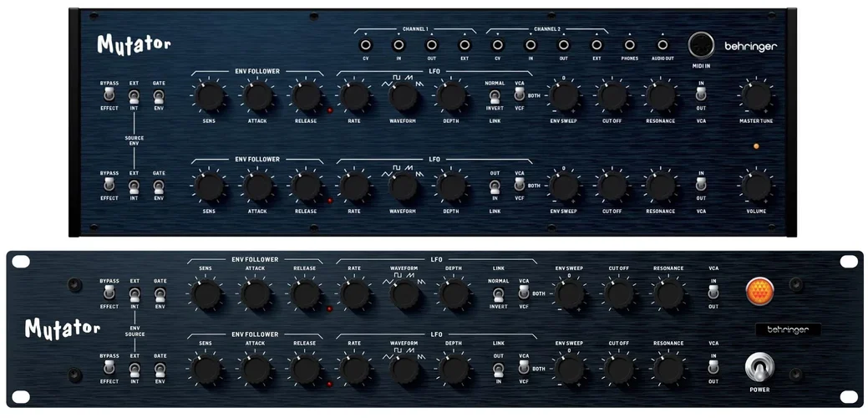This screenshot has width=868, height=418.
Task: Click lower-row SENS knob on top unit
Action: [x=210, y=186]
